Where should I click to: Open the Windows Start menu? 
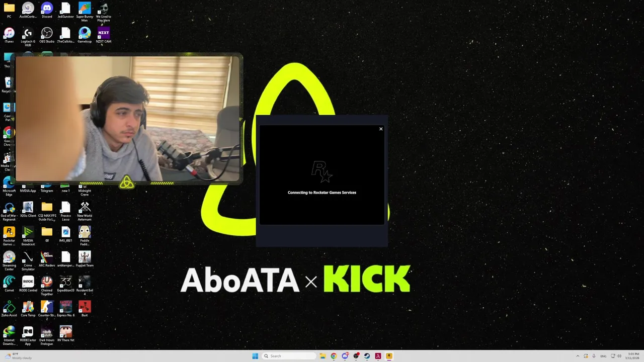255,356
